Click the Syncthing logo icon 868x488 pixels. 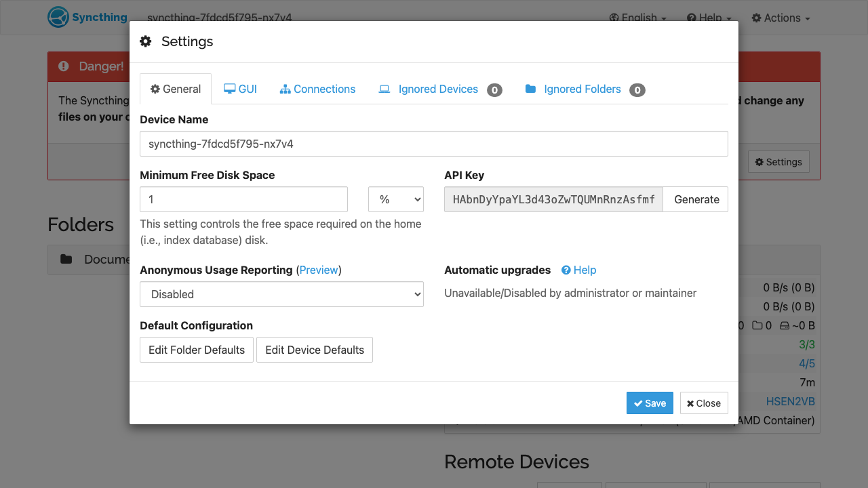coord(58,18)
